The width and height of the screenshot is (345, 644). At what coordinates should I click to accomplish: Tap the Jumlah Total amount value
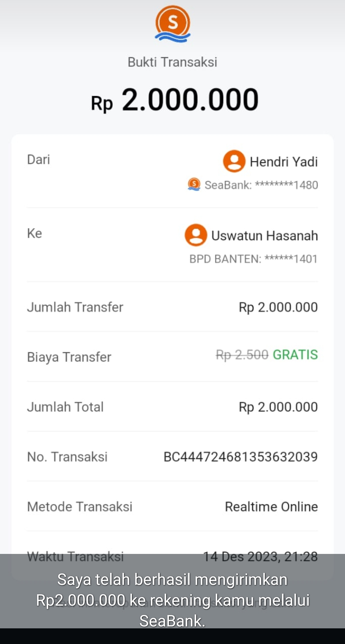click(278, 407)
